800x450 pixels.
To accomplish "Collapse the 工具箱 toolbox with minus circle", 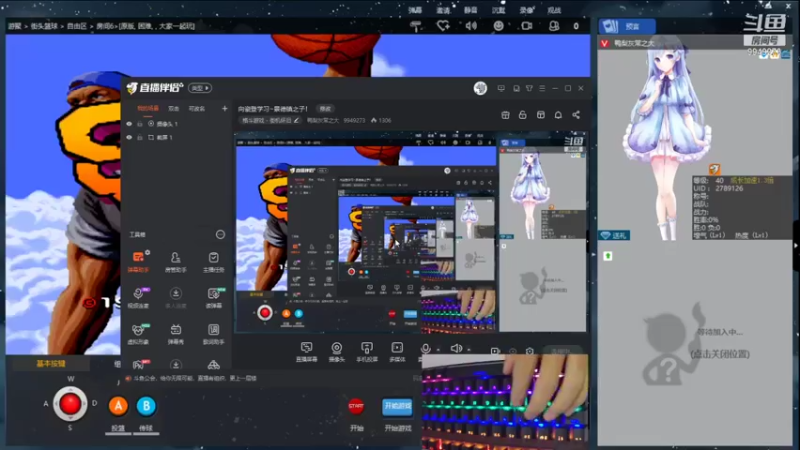I will tap(220, 235).
